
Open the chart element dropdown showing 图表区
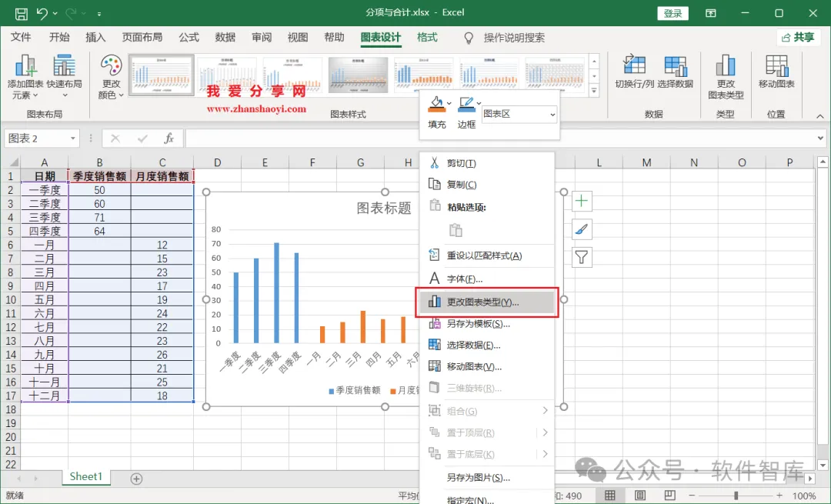coord(519,114)
